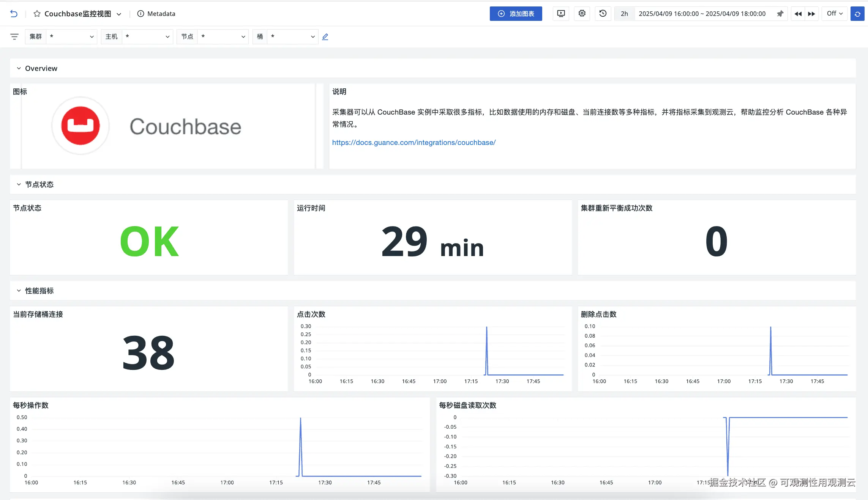Click the 删除点击数 chart title
The width and height of the screenshot is (868, 500).
[x=598, y=314]
